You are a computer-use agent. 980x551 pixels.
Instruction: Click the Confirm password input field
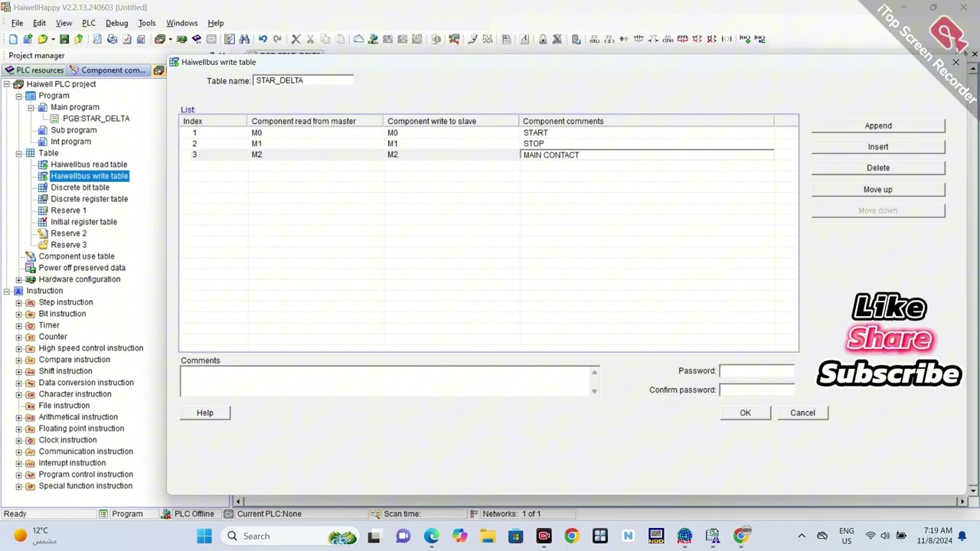click(756, 390)
